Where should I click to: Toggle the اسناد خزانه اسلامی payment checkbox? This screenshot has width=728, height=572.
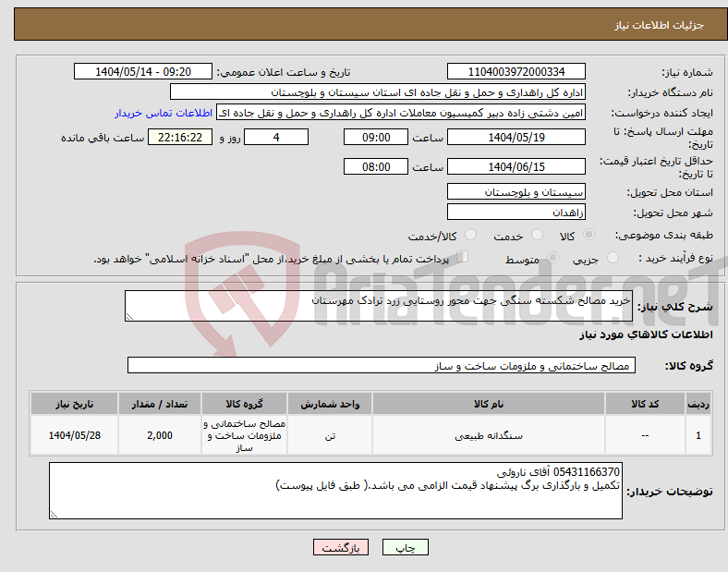462,257
